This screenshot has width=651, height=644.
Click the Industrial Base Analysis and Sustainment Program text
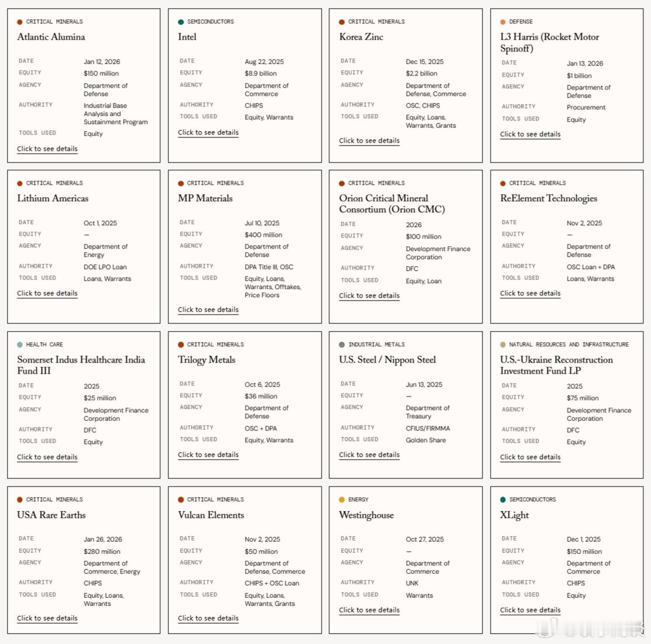[115, 114]
